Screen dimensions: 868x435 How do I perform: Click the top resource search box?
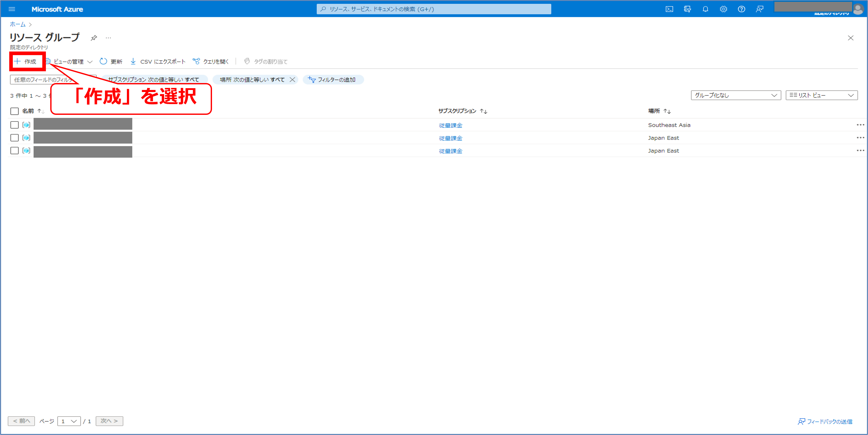click(x=433, y=9)
